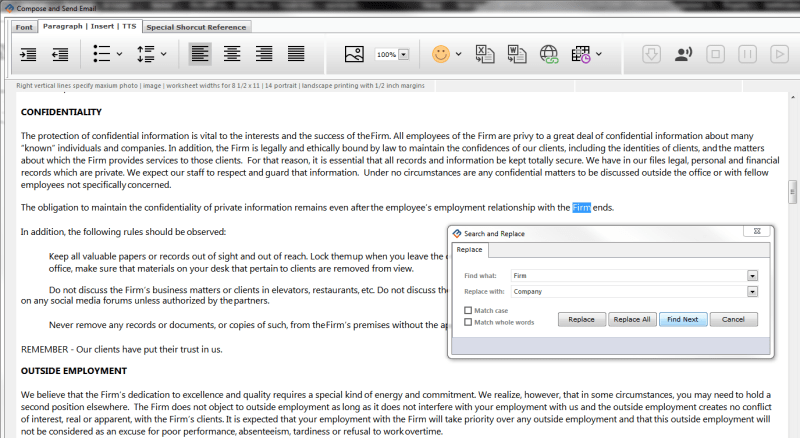Screen dimensions: 800x438
Task: Click the increase indent icon
Action: (28, 54)
